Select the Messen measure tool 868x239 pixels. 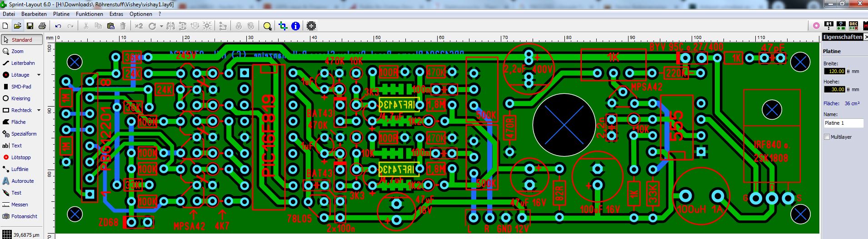tap(19, 205)
